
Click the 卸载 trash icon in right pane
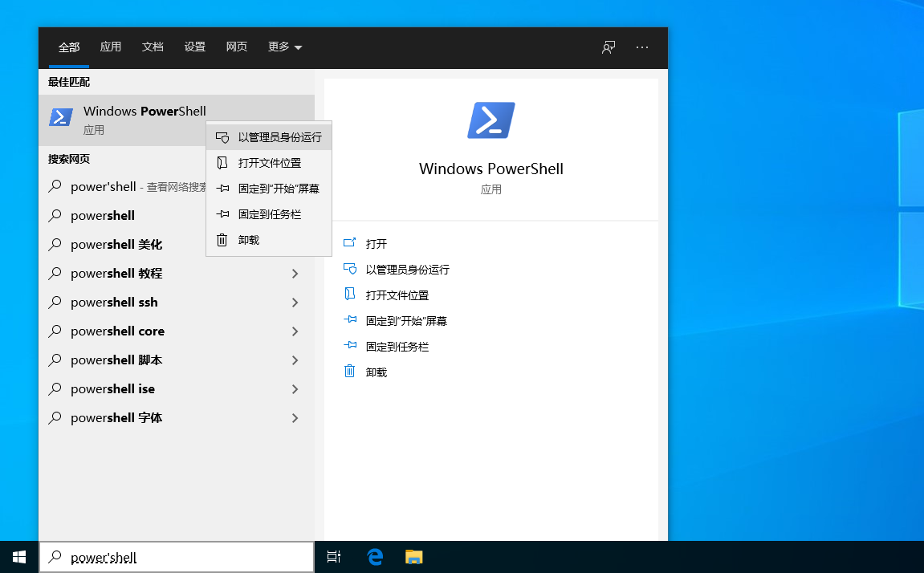(x=351, y=372)
